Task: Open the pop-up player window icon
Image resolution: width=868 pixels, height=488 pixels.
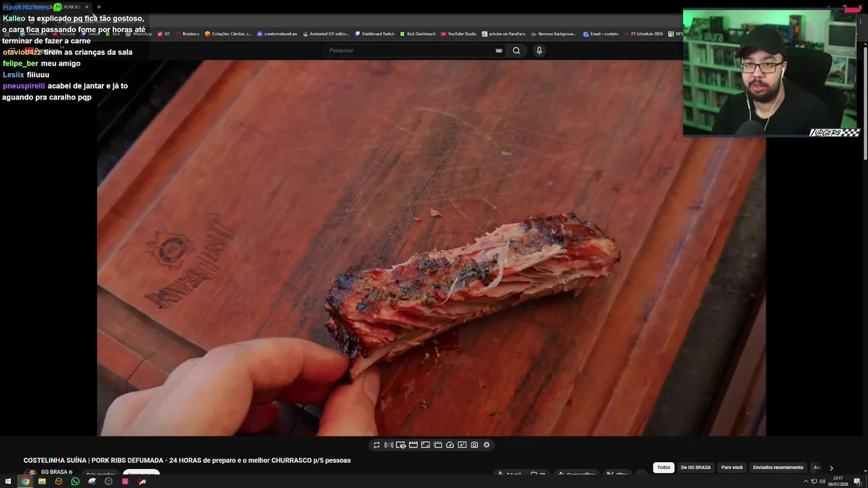Action: point(437,445)
